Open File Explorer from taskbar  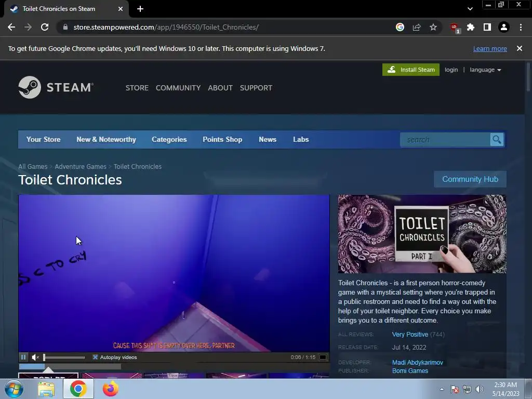pyautogui.click(x=46, y=389)
